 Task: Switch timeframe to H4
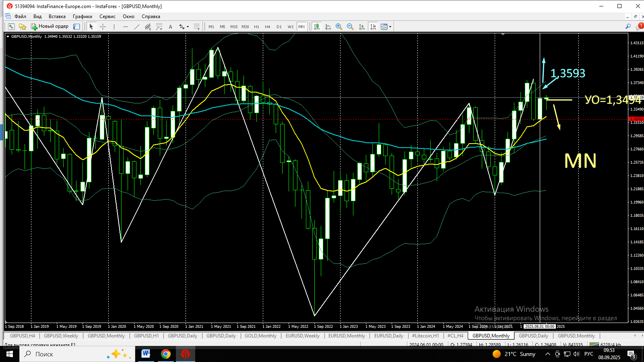(x=268, y=27)
